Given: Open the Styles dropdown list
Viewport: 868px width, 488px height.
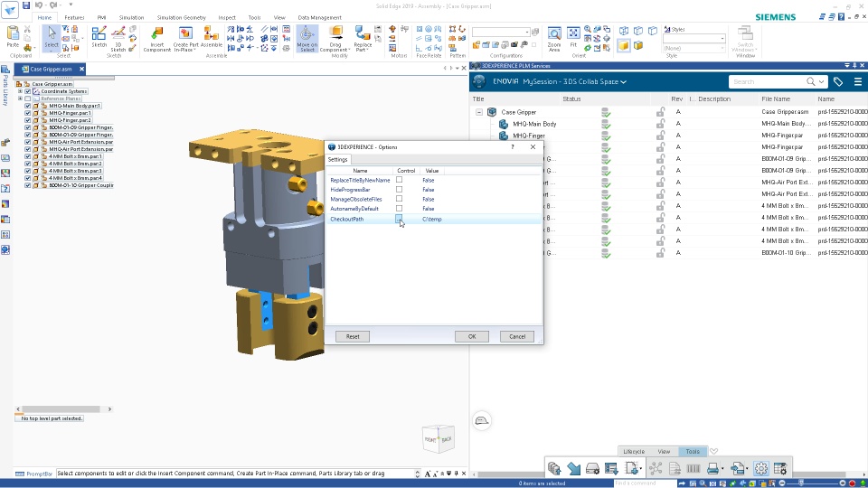Looking at the screenshot, I should (x=694, y=39).
